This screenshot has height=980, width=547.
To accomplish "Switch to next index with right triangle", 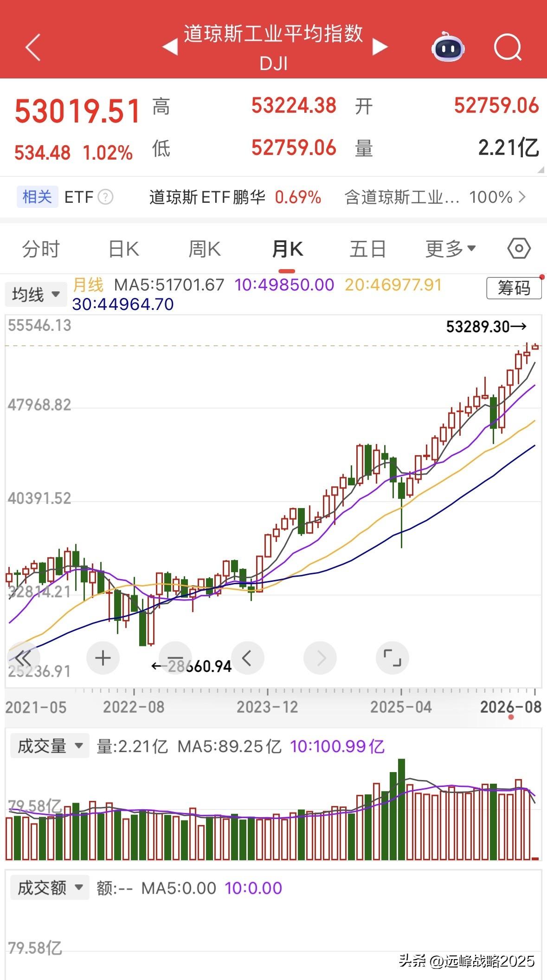I will (x=380, y=47).
